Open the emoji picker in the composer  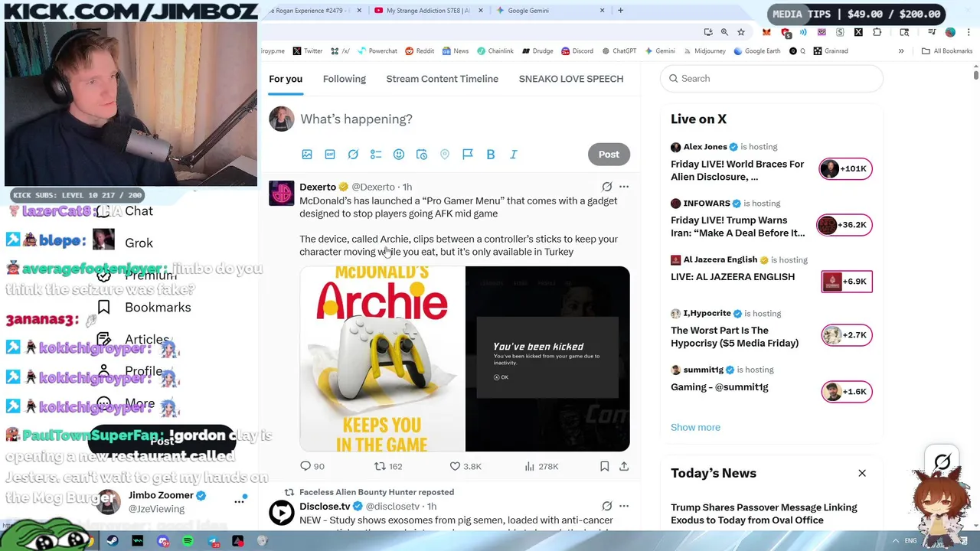pos(399,155)
